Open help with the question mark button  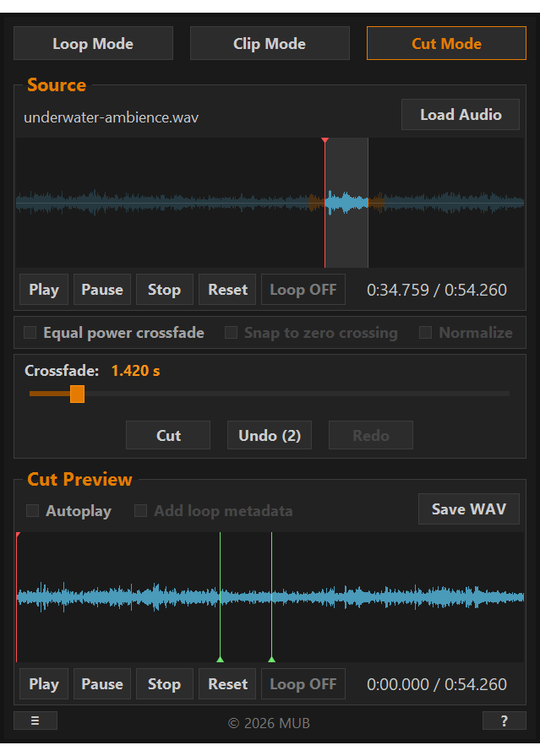(x=504, y=721)
